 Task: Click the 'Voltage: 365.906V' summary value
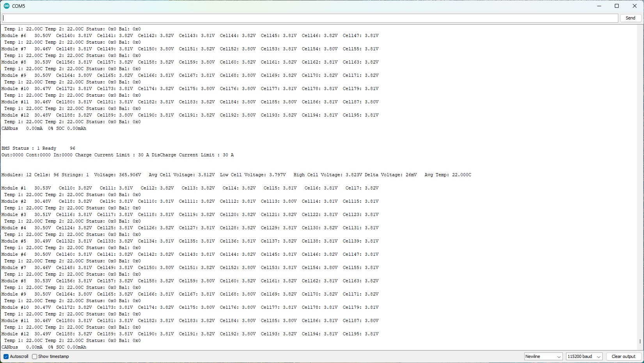point(117,175)
